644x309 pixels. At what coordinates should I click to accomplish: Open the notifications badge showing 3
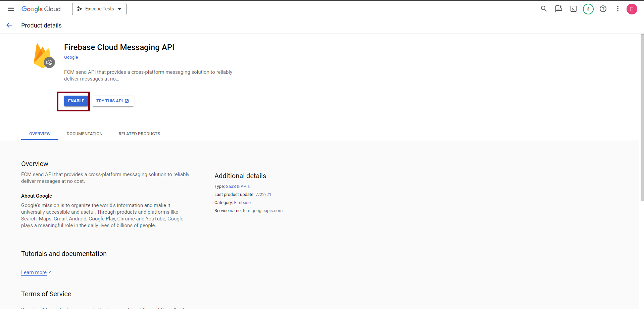click(588, 9)
